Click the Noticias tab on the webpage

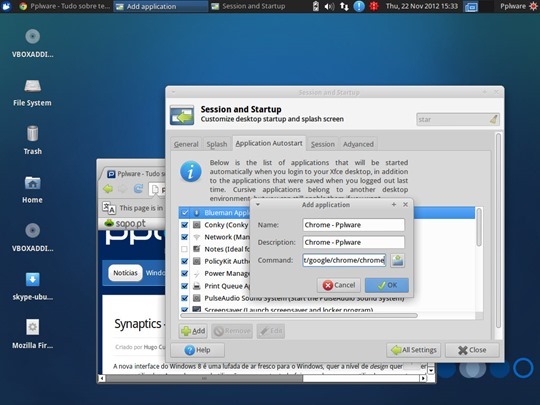click(125, 273)
